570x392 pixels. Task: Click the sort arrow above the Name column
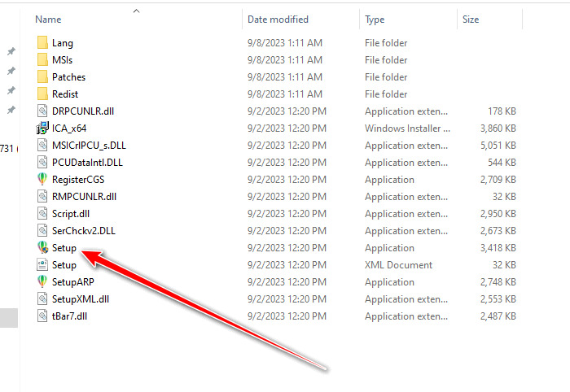click(136, 11)
